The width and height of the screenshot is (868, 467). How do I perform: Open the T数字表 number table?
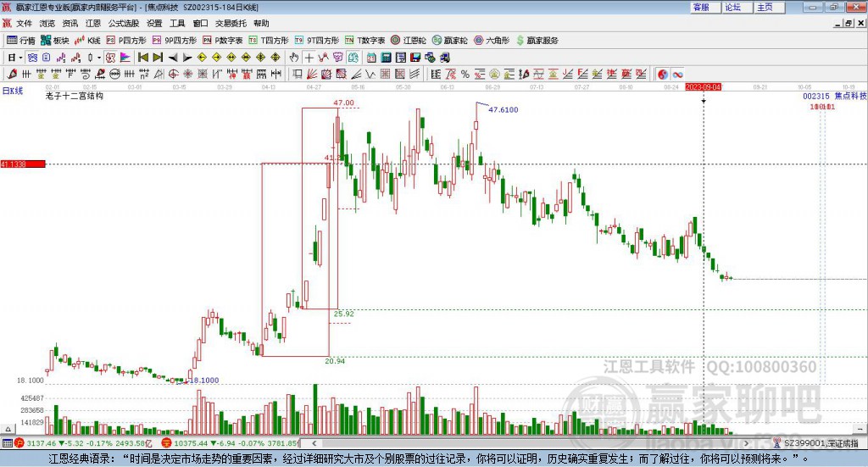tap(365, 41)
